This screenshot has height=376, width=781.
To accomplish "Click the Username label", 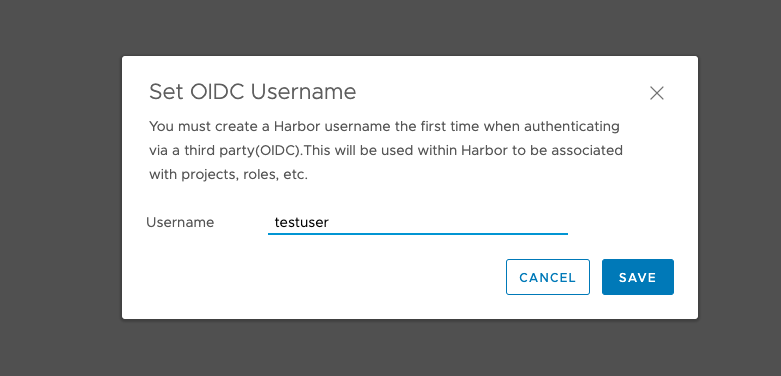I will coord(180,222).
